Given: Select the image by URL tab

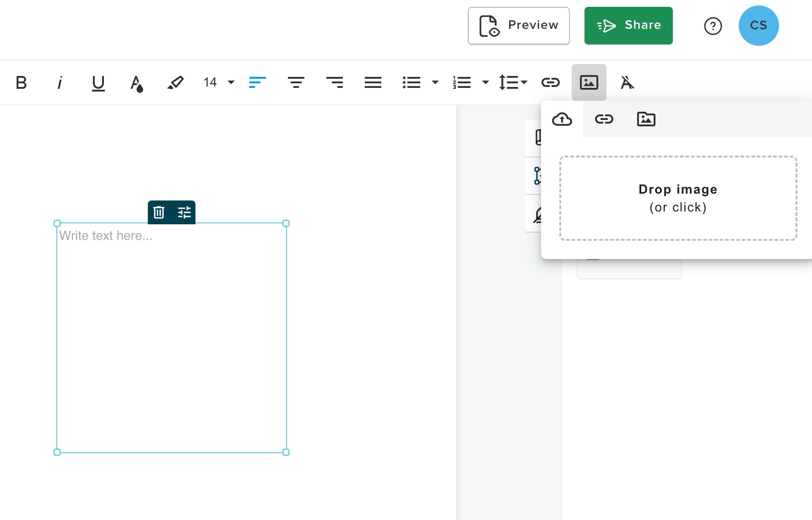Looking at the screenshot, I should tap(604, 119).
